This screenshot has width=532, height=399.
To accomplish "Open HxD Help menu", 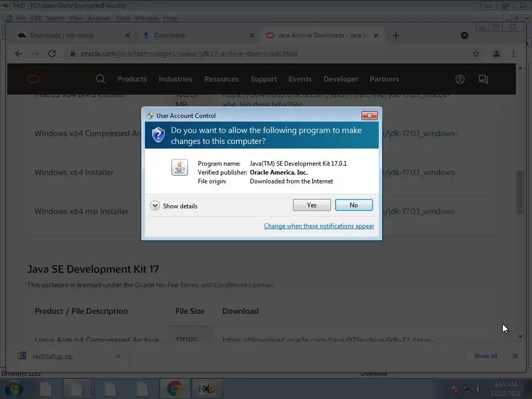I will click(x=170, y=18).
